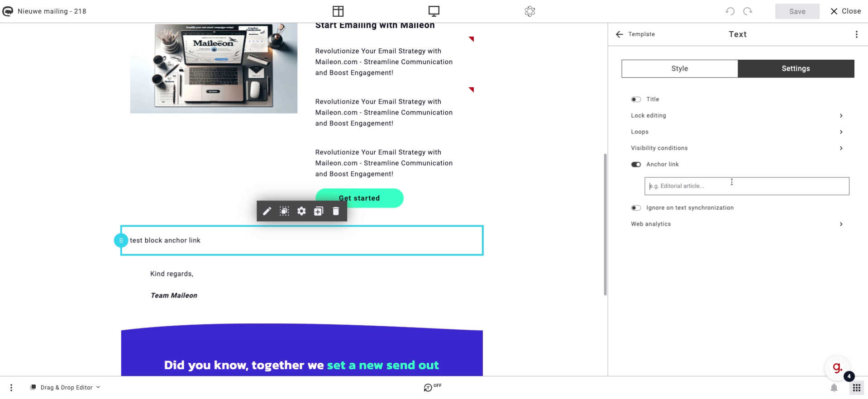Click the 'Did you know' banner heading
Screen dimensions: 868x399
click(301, 365)
